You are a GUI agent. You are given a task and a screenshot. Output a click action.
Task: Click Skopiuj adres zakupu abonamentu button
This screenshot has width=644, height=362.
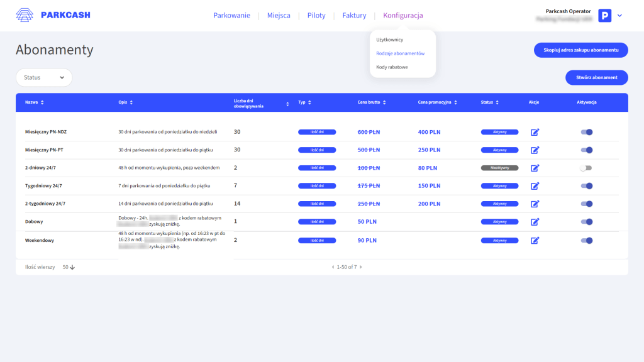(580, 50)
